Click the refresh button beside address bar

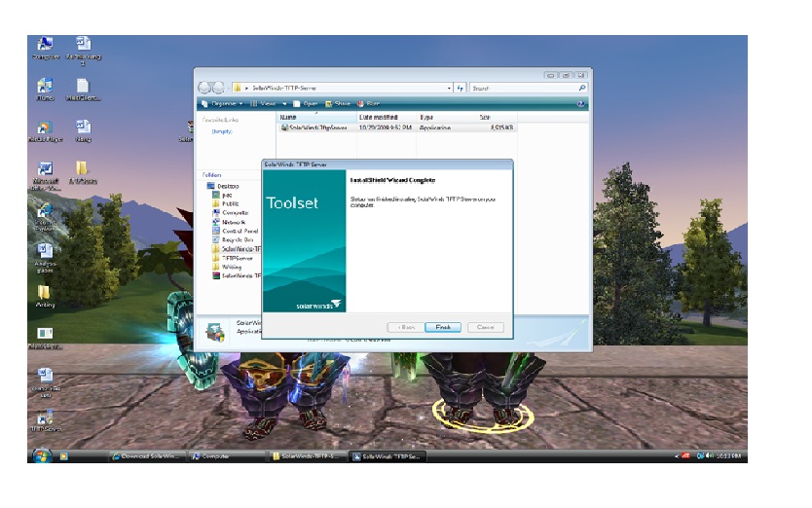coord(460,88)
